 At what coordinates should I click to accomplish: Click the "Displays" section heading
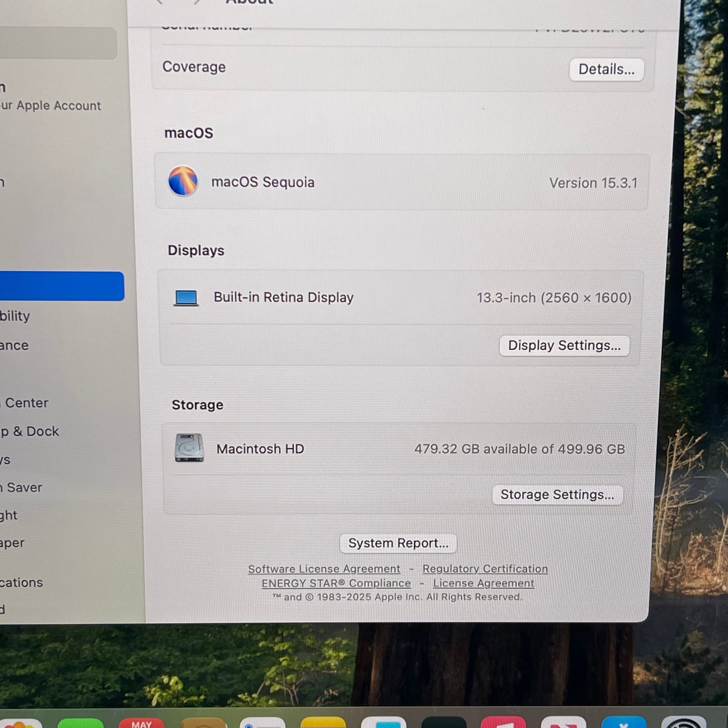coord(196,250)
